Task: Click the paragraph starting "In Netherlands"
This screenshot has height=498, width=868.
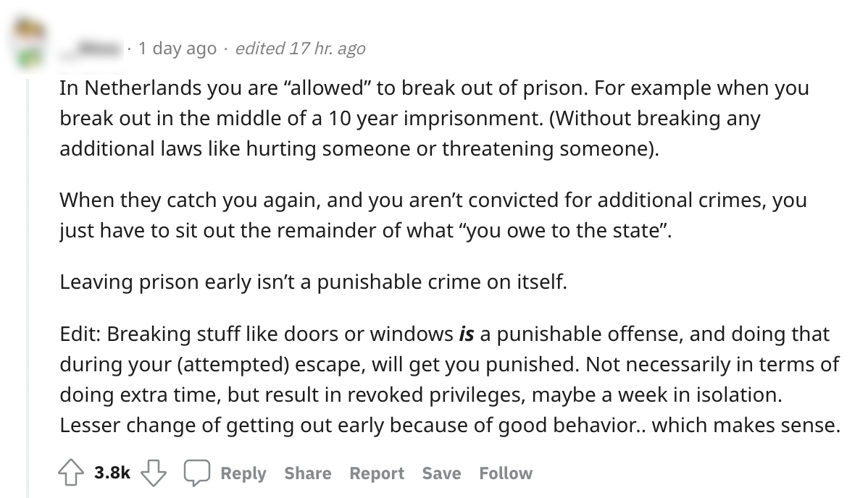Action: point(433,118)
